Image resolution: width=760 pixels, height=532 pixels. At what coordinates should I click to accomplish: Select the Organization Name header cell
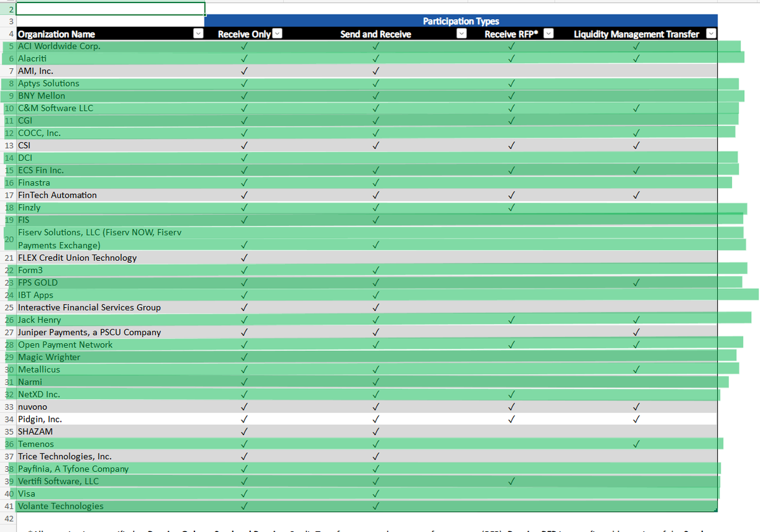click(x=110, y=34)
